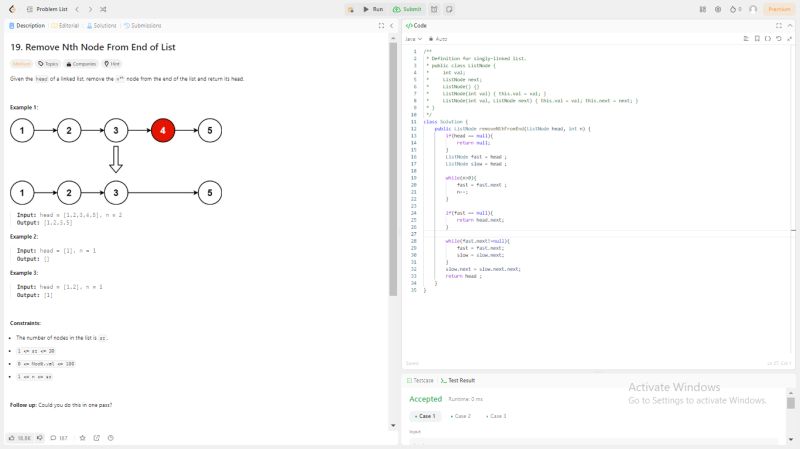Viewport: 800px width, 449px height.
Task: Click code line 28 while loop
Action: (477, 241)
